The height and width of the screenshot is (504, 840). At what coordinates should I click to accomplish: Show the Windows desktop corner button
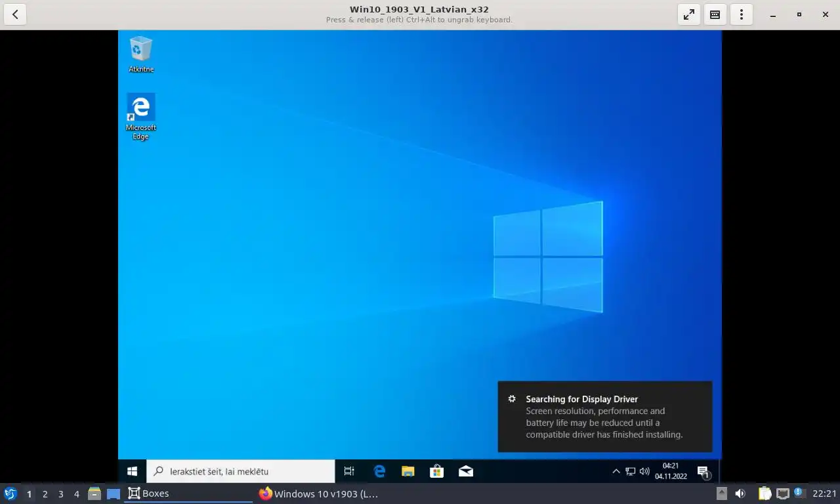[x=720, y=471]
